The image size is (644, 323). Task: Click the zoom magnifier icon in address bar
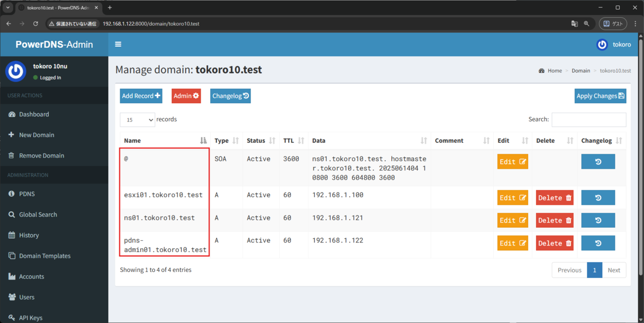[587, 24]
